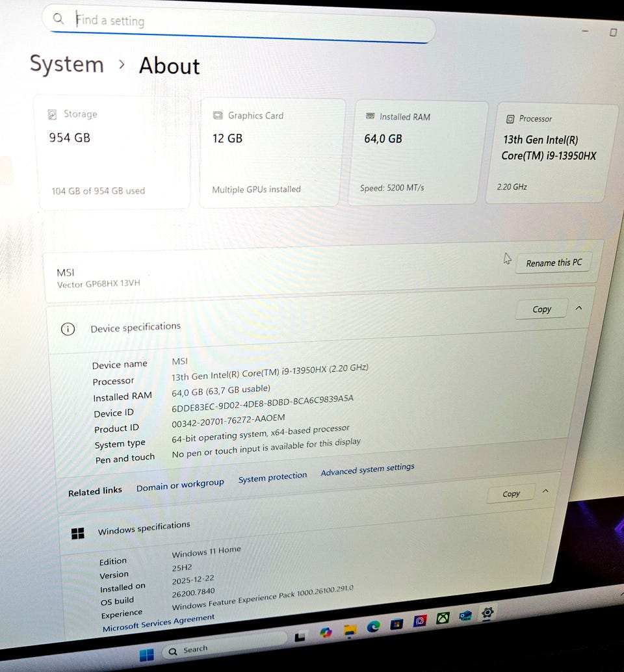Click the 25H2 version value
Screen dimensions: 624x672
point(182,567)
